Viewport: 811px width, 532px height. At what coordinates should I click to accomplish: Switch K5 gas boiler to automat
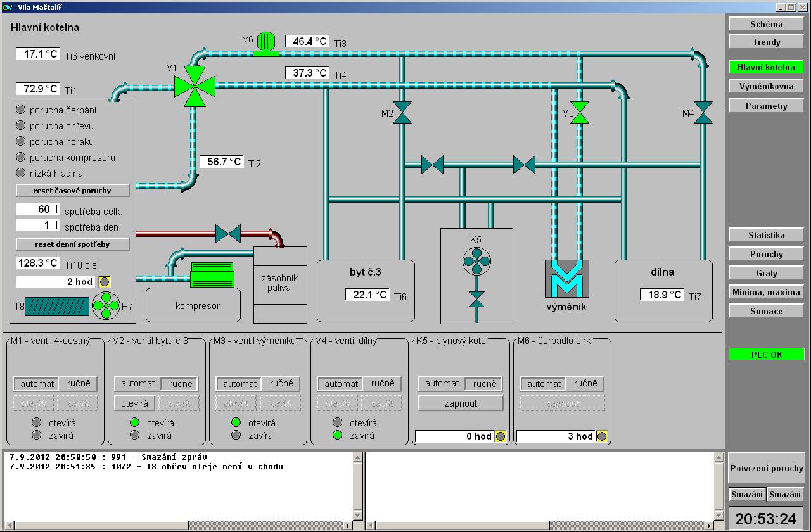click(442, 384)
